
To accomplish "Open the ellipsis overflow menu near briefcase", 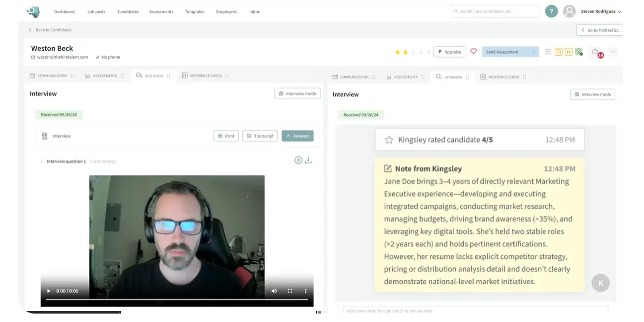I will pyautogui.click(x=612, y=51).
